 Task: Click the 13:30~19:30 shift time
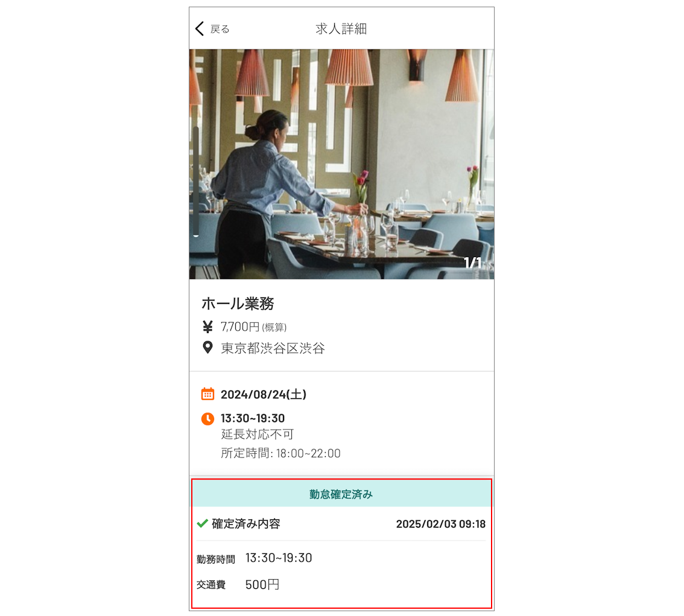253,418
